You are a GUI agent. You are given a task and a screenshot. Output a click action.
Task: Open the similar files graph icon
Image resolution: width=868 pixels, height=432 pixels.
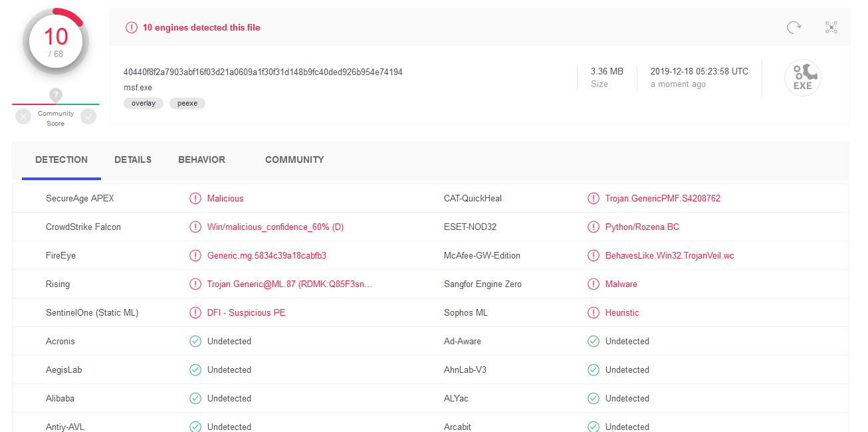pos(831,27)
